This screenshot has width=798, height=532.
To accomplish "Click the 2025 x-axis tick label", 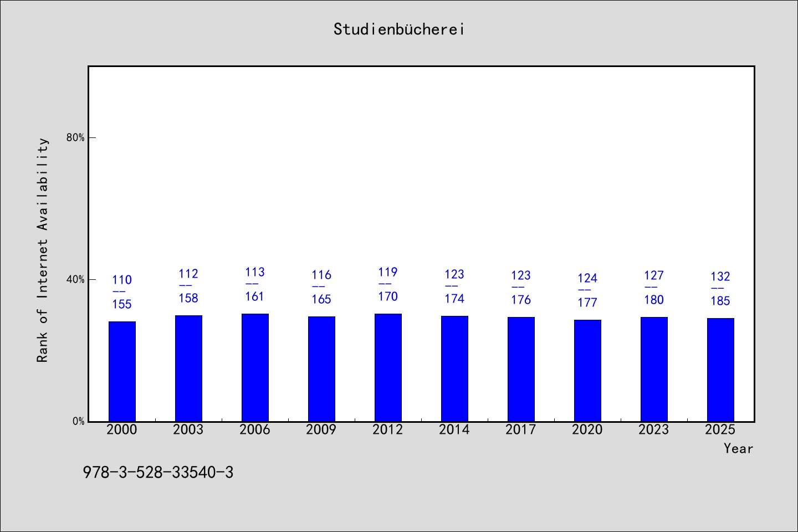I will [720, 429].
